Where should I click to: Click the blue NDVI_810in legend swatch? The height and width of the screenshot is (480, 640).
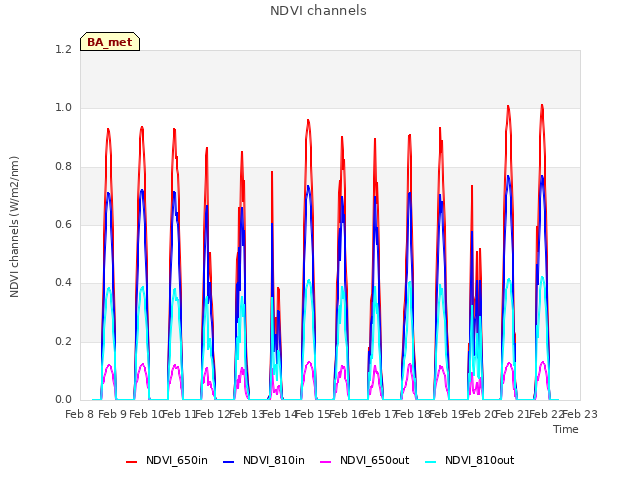[x=229, y=462]
